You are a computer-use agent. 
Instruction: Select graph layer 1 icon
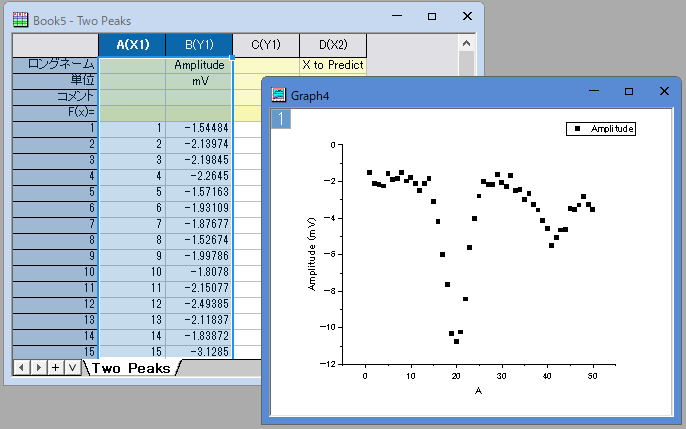pyautogui.click(x=281, y=119)
